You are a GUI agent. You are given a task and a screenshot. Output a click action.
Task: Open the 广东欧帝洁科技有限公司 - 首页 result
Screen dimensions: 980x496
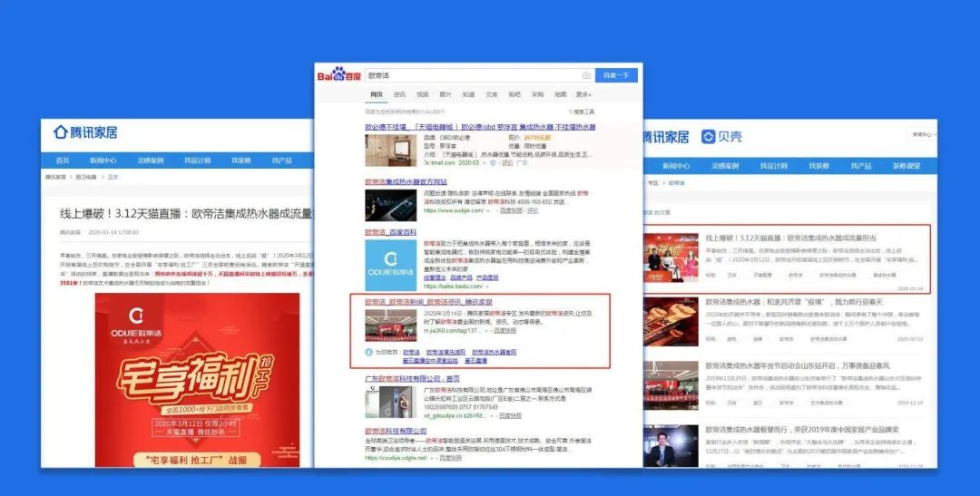tap(413, 378)
